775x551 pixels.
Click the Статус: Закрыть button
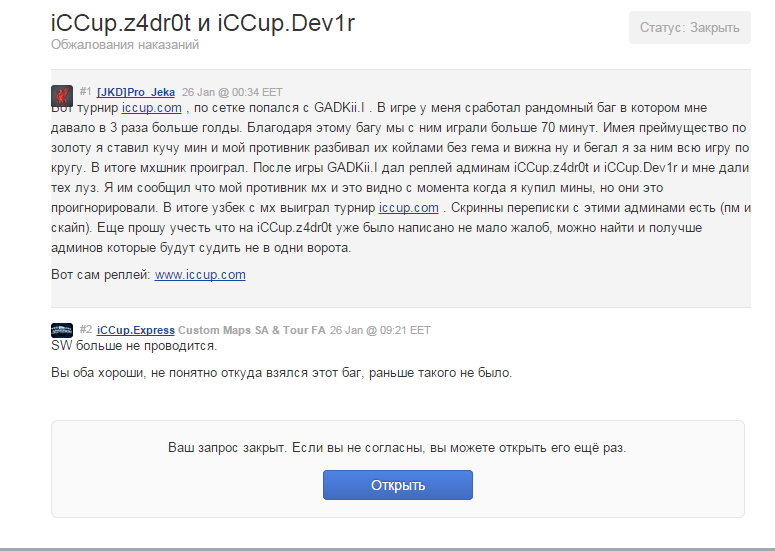tap(689, 28)
